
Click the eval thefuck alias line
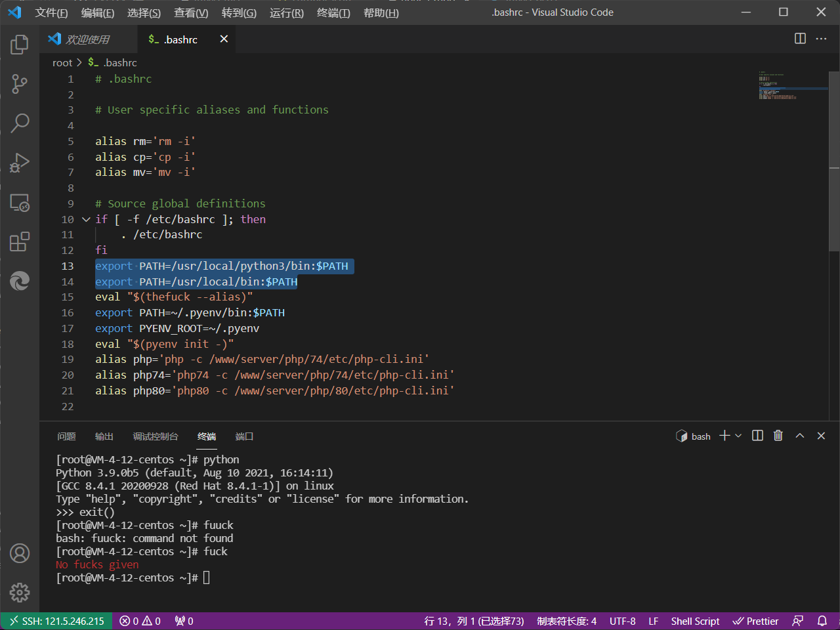tap(174, 297)
